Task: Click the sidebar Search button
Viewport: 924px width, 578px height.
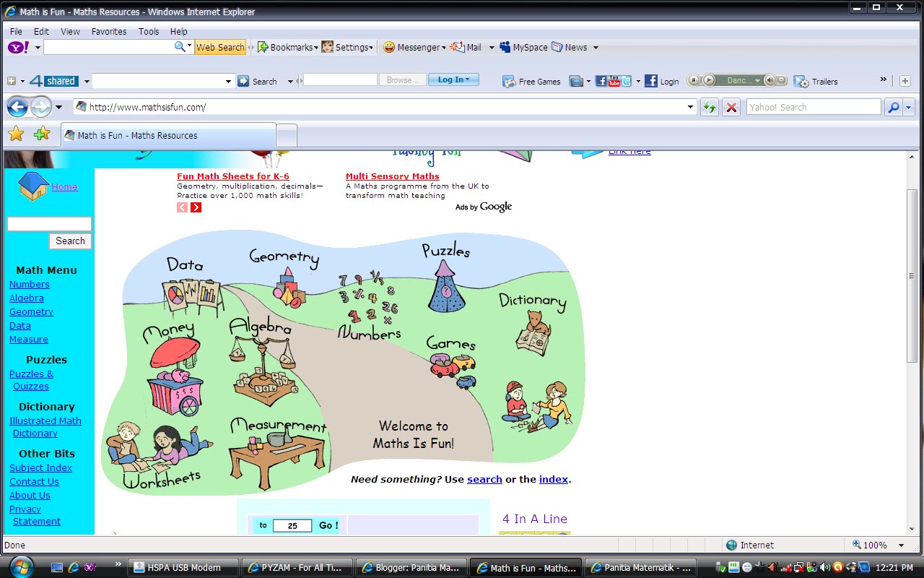Action: (70, 241)
